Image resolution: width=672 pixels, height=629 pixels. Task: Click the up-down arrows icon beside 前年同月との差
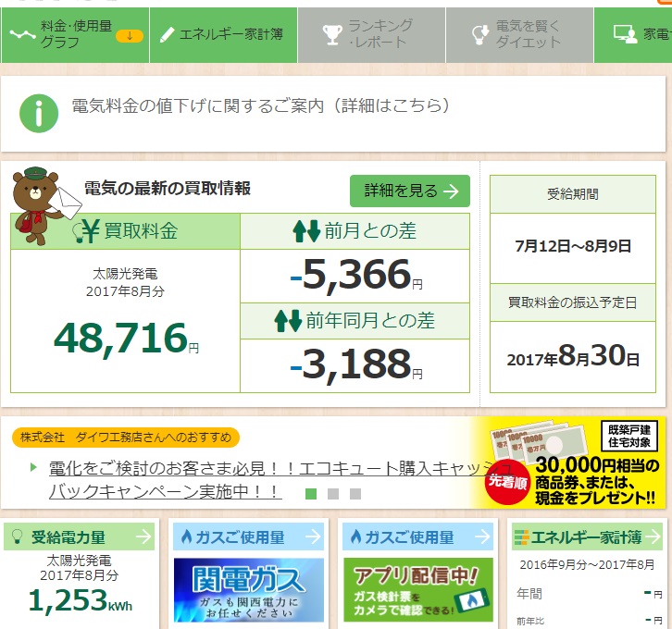click(x=288, y=321)
